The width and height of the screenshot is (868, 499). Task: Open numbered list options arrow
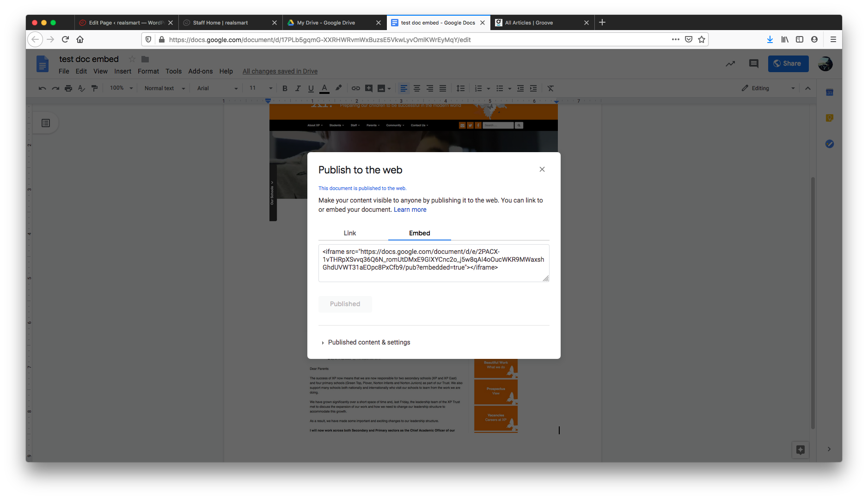point(489,89)
